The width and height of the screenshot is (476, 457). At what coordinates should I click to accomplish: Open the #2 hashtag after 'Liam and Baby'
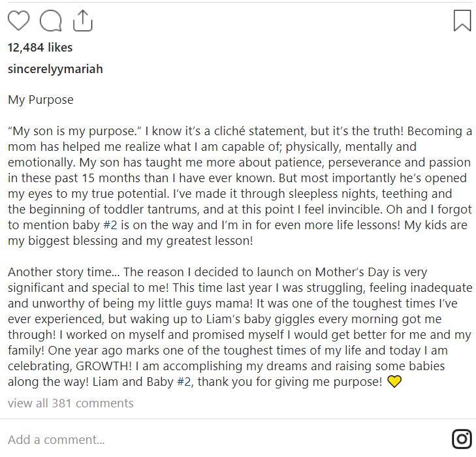[x=185, y=382]
